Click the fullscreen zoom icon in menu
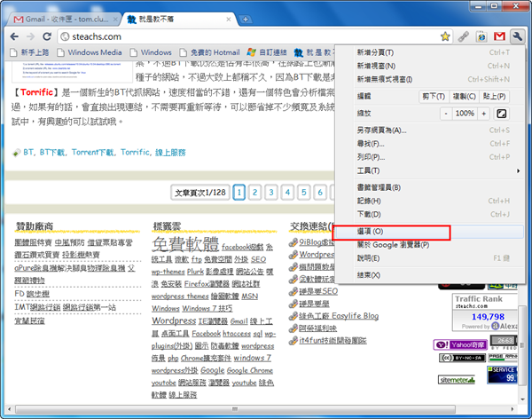This screenshot has width=532, height=419. [x=502, y=114]
